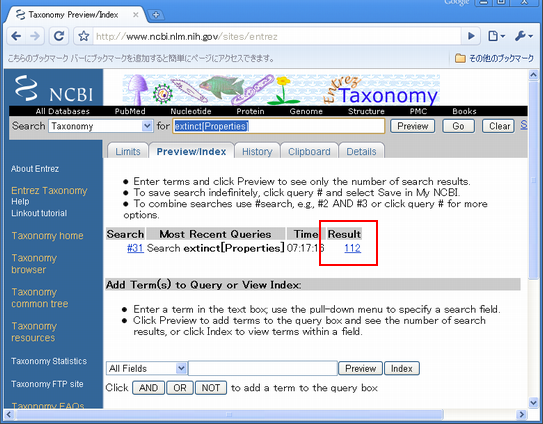
Task: Click the browser back arrow icon
Action: coord(16,36)
